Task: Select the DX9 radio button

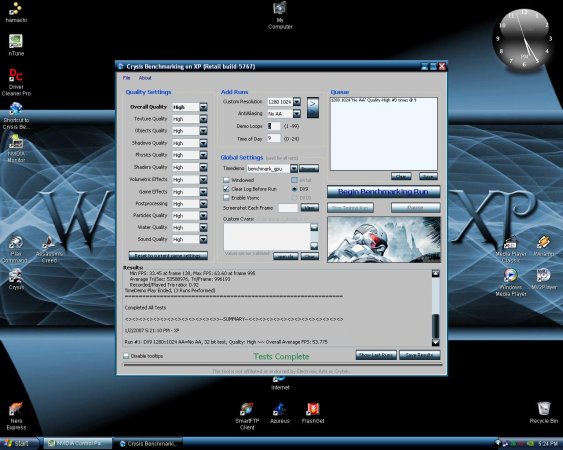Action: 294,189
